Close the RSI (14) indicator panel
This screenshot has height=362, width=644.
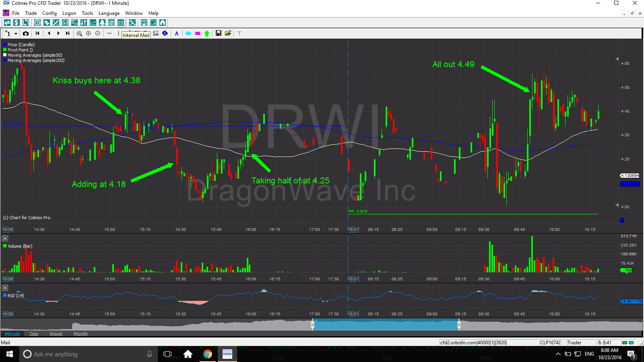[5, 288]
